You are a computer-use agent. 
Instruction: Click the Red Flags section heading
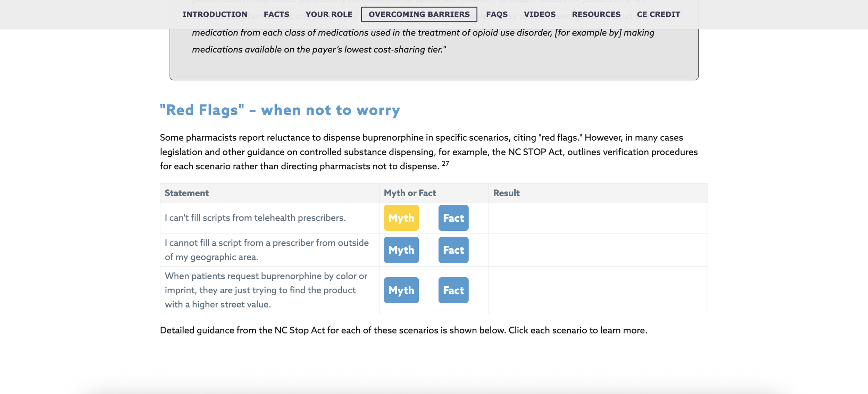coord(280,110)
